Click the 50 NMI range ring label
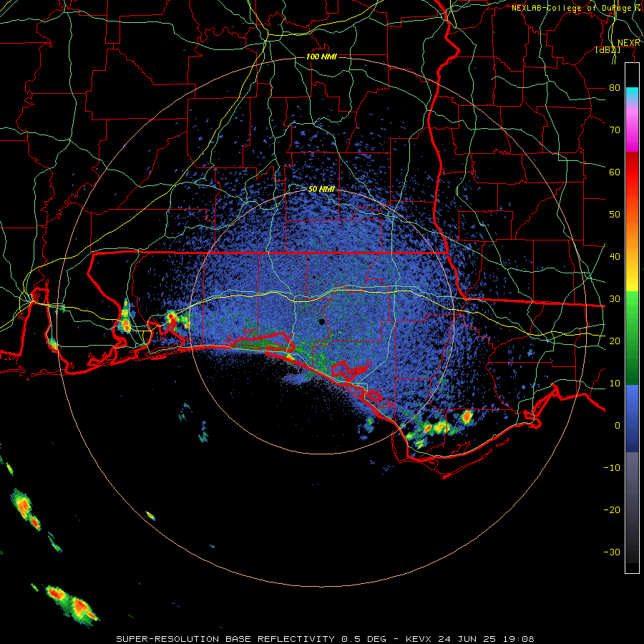 point(321,190)
